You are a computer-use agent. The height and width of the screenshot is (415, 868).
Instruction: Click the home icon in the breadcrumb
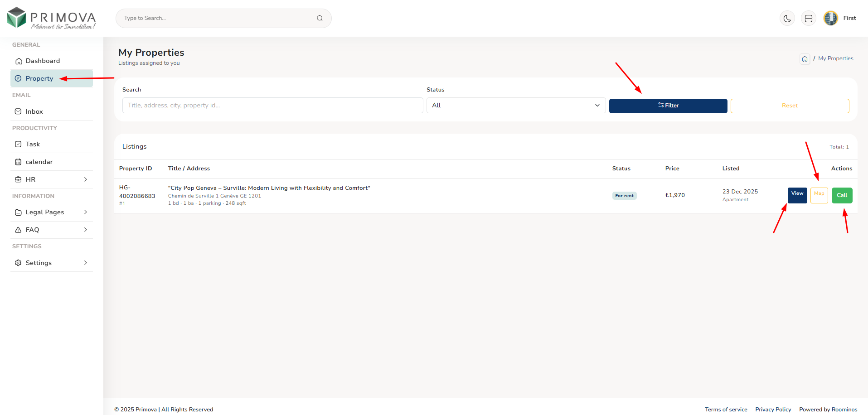click(x=805, y=59)
